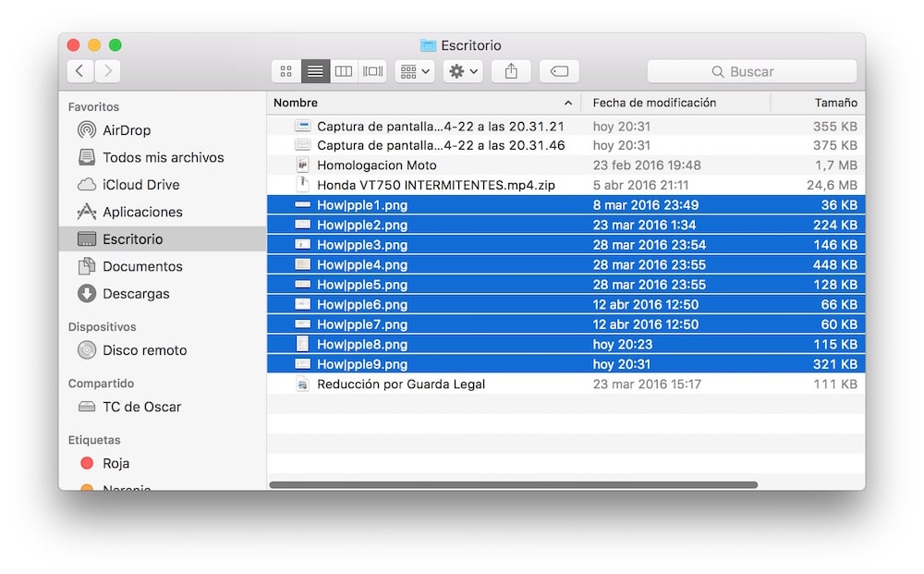Open Descargas folder in sidebar
This screenshot has height=574, width=924.
136,294
